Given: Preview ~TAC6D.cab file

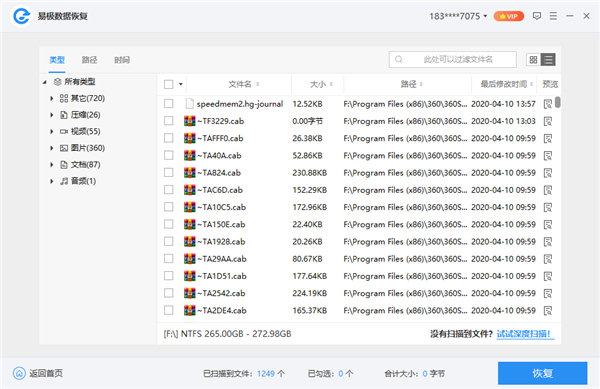Looking at the screenshot, I should pyautogui.click(x=548, y=190).
